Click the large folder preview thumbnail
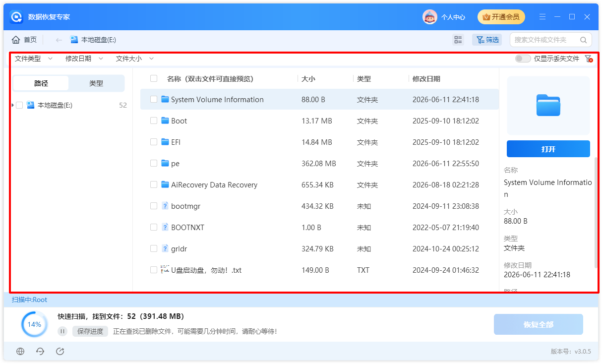The width and height of the screenshot is (602, 364). click(548, 105)
